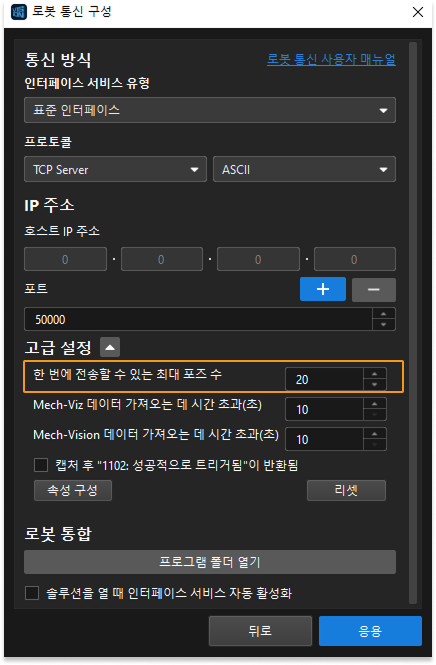Screen dimensions: 436x665
Task: Click the blue 응용 button
Action: pyautogui.click(x=370, y=631)
